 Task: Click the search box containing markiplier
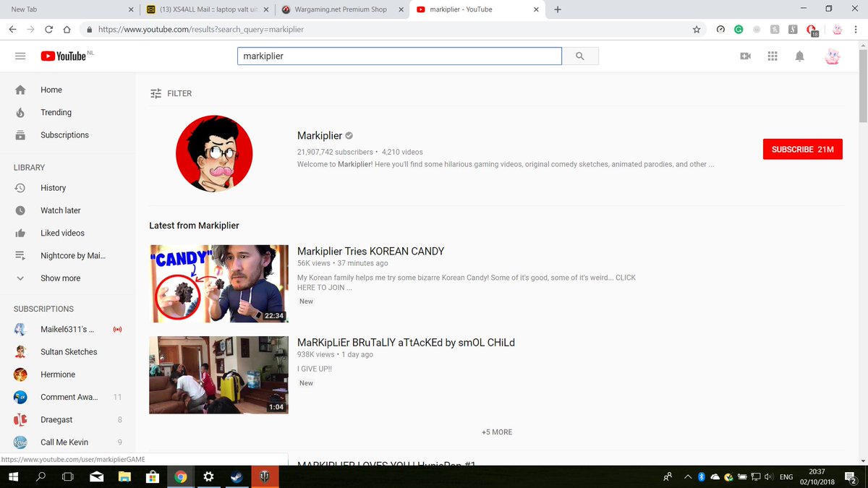[x=399, y=56]
